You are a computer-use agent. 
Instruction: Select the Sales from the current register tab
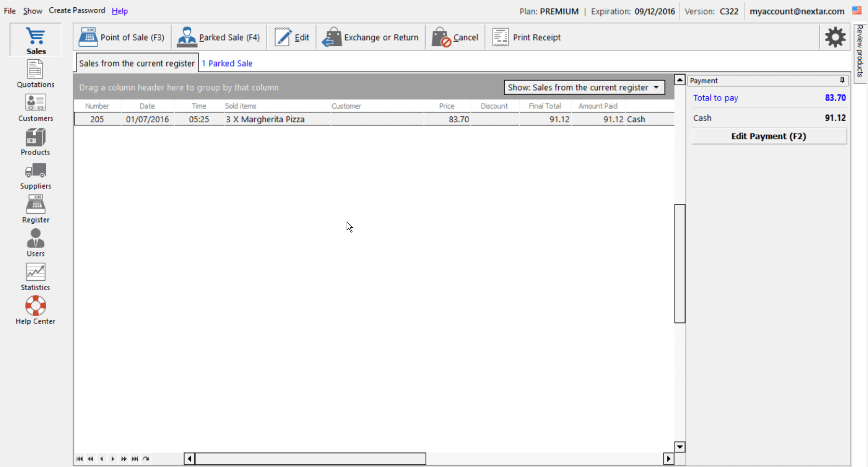tap(137, 63)
